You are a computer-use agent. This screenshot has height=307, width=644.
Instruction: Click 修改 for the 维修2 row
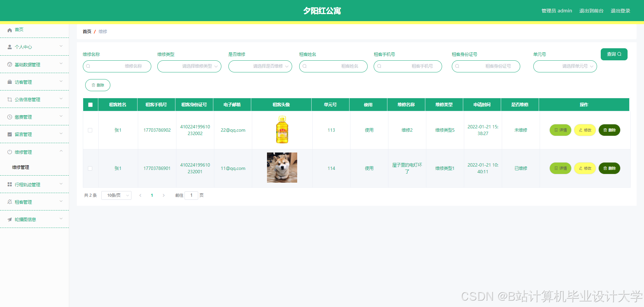point(585,130)
